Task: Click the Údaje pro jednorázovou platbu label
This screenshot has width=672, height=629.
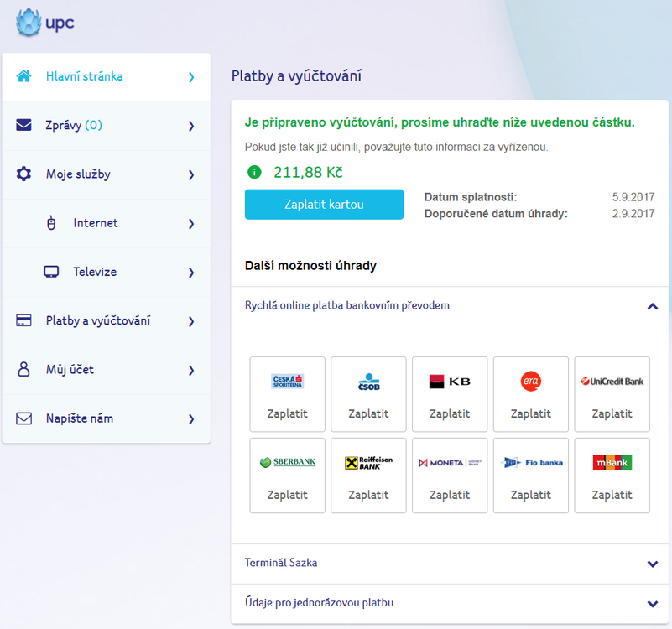Action: coord(319,603)
